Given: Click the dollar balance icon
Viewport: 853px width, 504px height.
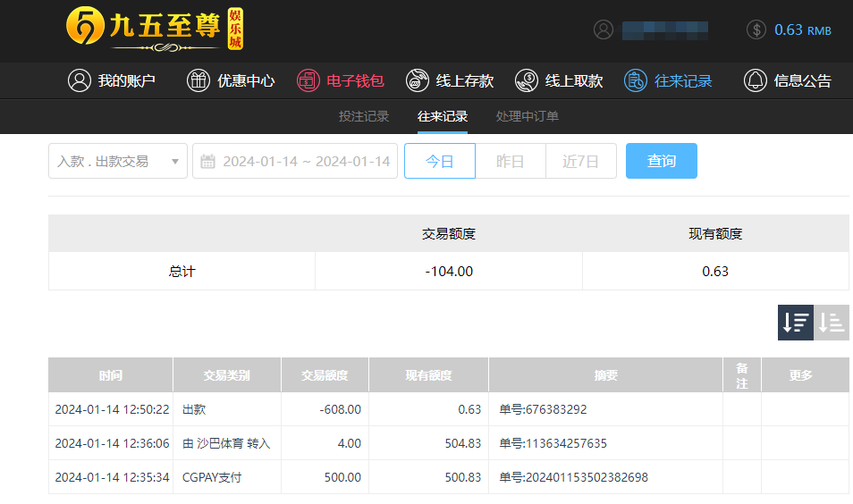Looking at the screenshot, I should pyautogui.click(x=756, y=29).
